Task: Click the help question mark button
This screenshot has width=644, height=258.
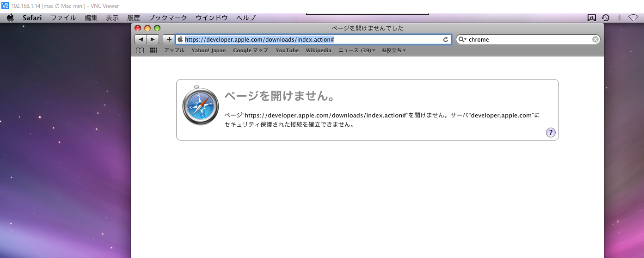Action: 551,133
